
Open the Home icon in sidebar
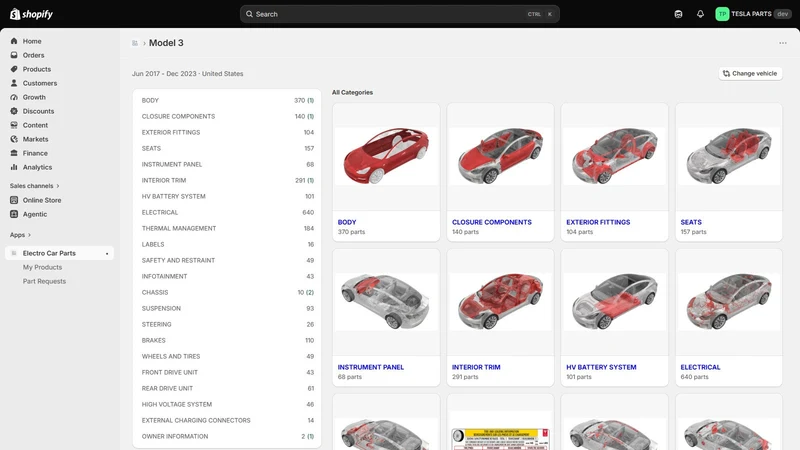pos(14,41)
